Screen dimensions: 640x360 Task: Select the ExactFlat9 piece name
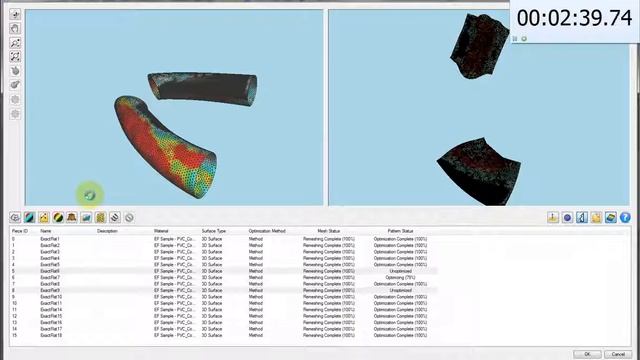pos(50,290)
